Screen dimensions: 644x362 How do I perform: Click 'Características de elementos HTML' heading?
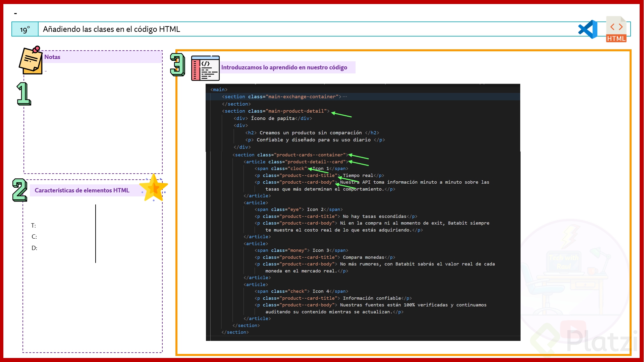[82, 190]
